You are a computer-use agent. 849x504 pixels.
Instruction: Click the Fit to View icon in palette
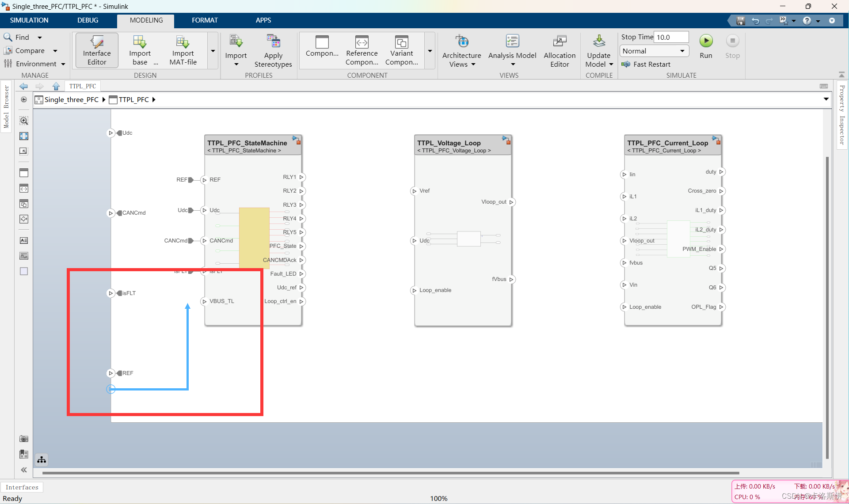(24, 136)
